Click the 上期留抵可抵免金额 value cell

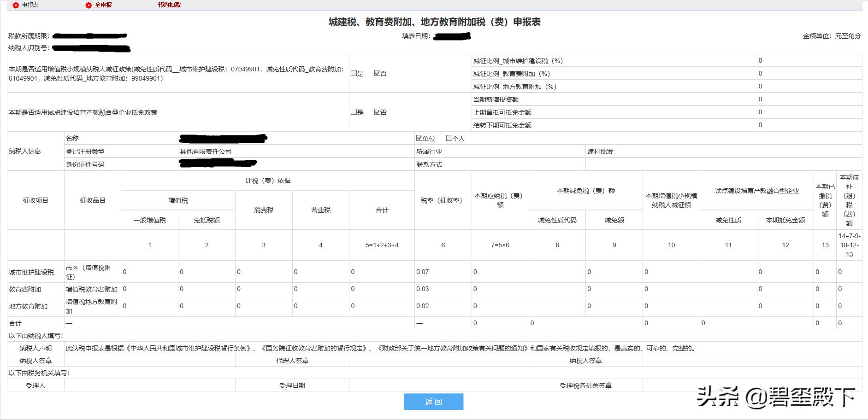pyautogui.click(x=784, y=112)
